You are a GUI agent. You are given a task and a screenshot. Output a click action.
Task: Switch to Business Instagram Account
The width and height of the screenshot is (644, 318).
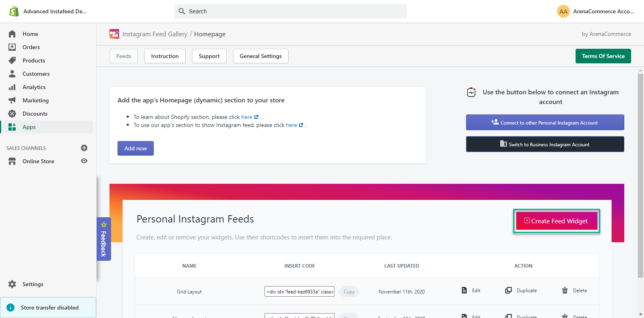point(545,144)
